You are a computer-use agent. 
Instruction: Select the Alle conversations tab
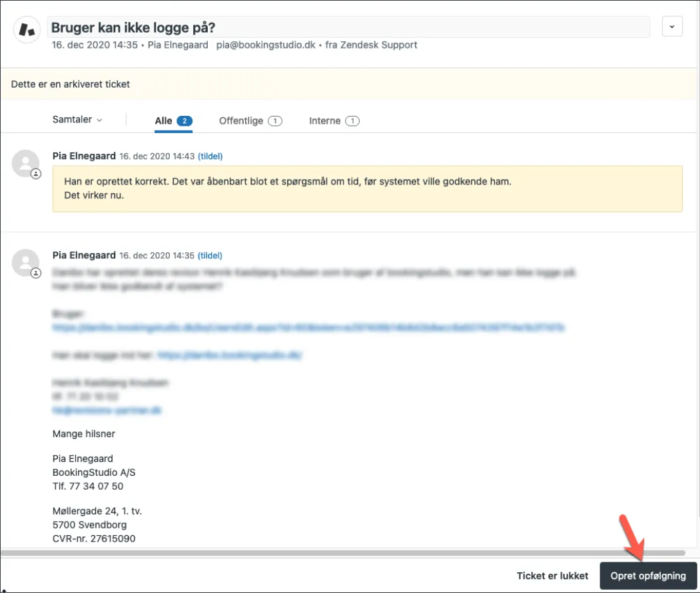point(164,120)
